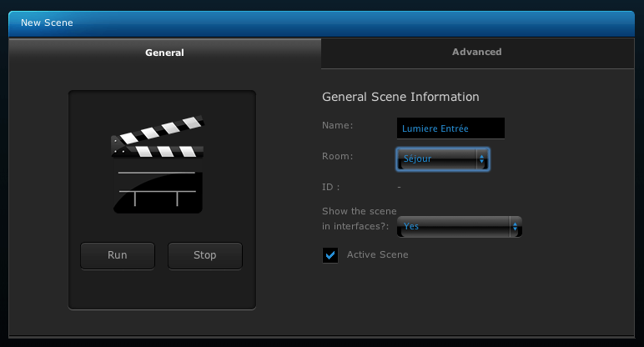This screenshot has height=347, width=644.
Task: Click the interfaces dropdown arrow stepper
Action: point(515,227)
